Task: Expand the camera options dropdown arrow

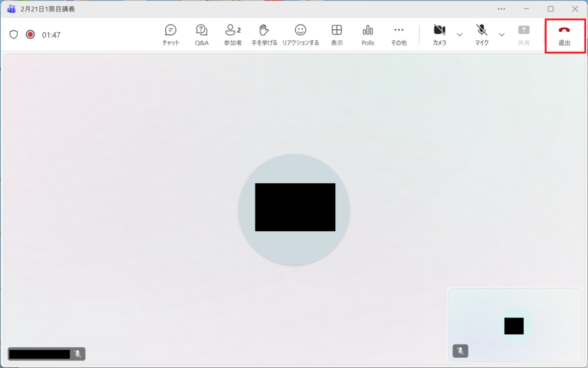Action: click(x=459, y=34)
